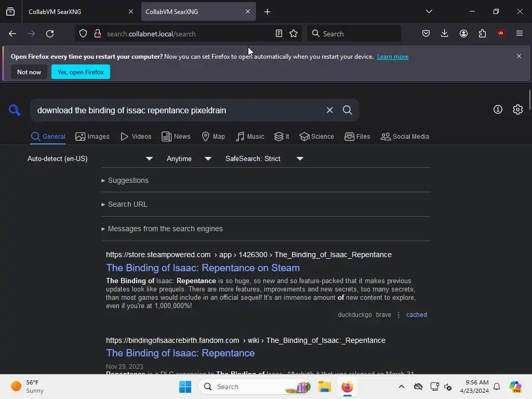Click the address bar URL
This screenshot has height=399, width=532.
tap(151, 34)
